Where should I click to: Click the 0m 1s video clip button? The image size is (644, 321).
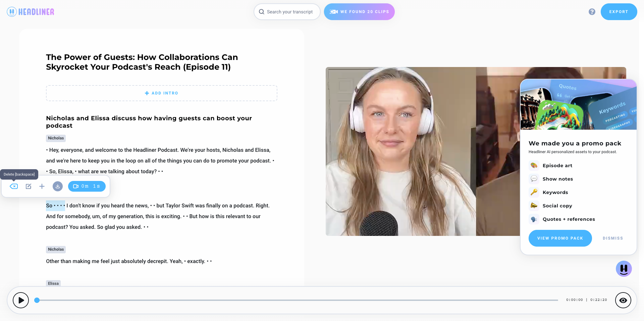[x=87, y=186]
